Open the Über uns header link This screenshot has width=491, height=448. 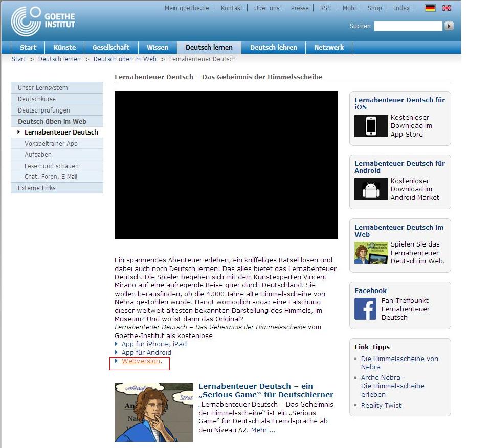[266, 8]
